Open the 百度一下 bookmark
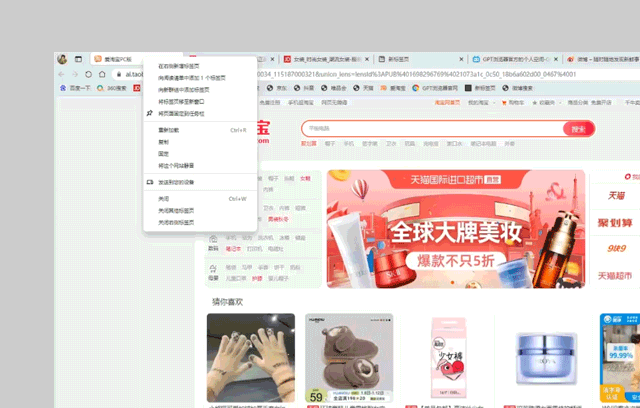This screenshot has height=408, width=640. click(x=75, y=88)
